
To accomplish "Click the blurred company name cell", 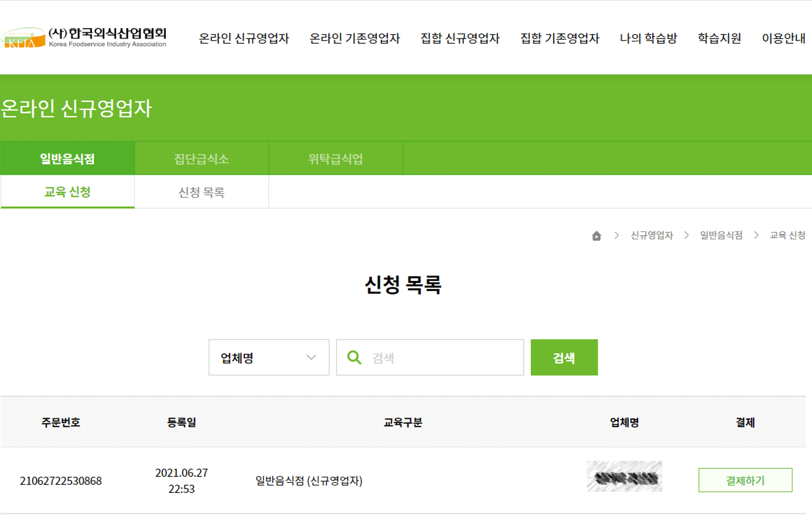I will [x=624, y=476].
